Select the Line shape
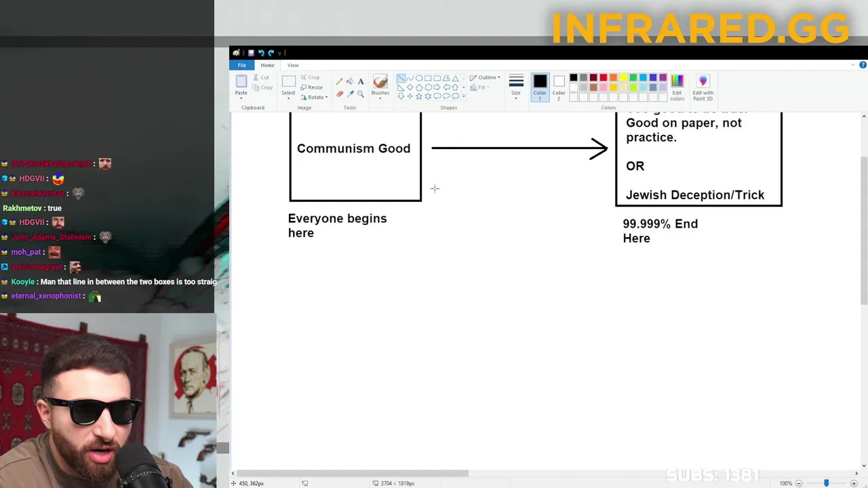 pyautogui.click(x=401, y=78)
